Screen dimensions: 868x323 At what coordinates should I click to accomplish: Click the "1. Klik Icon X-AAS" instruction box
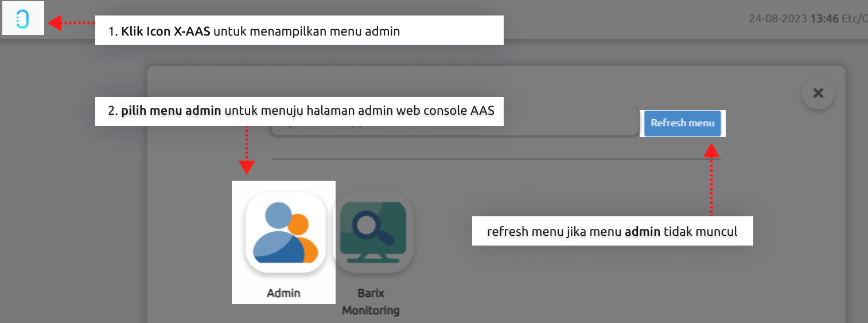298,30
